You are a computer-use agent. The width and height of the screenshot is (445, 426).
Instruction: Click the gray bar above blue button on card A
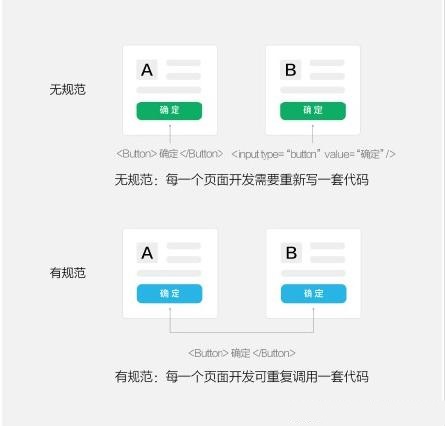point(169,273)
